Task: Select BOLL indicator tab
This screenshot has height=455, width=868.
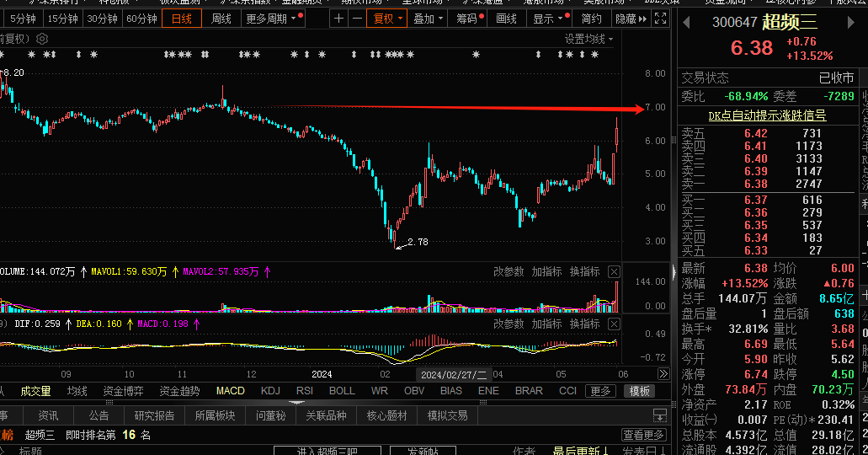Action: coord(342,391)
